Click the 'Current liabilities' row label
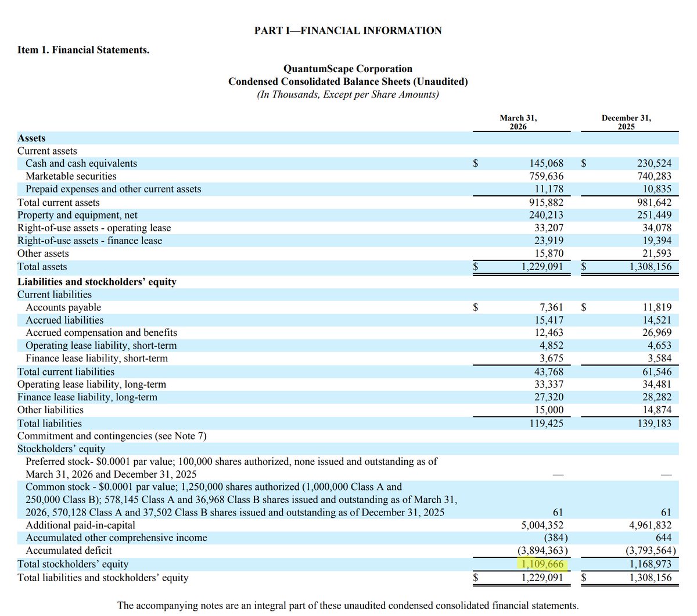 click(55, 295)
